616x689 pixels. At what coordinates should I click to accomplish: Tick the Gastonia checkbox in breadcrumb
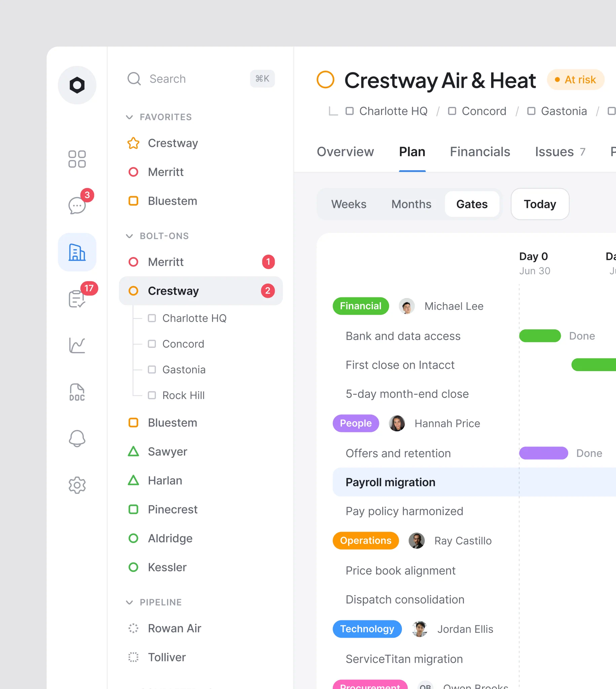click(532, 111)
